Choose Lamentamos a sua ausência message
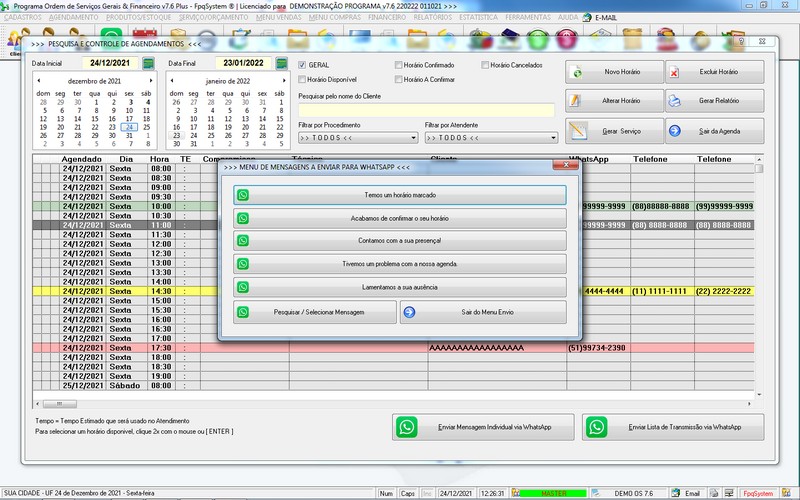 tap(400, 288)
